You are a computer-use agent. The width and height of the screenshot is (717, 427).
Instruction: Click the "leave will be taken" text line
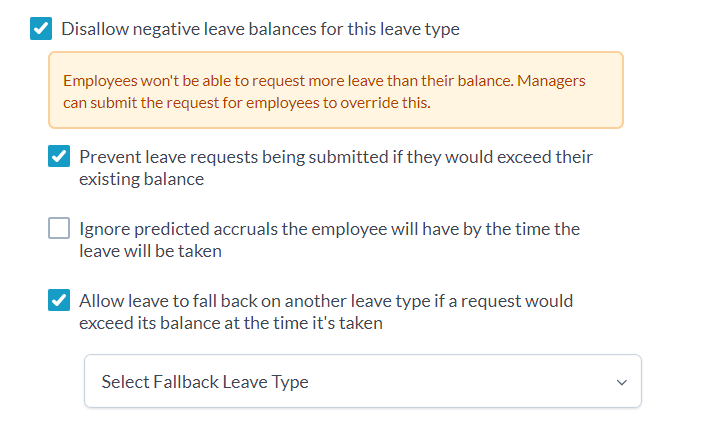[x=150, y=252]
